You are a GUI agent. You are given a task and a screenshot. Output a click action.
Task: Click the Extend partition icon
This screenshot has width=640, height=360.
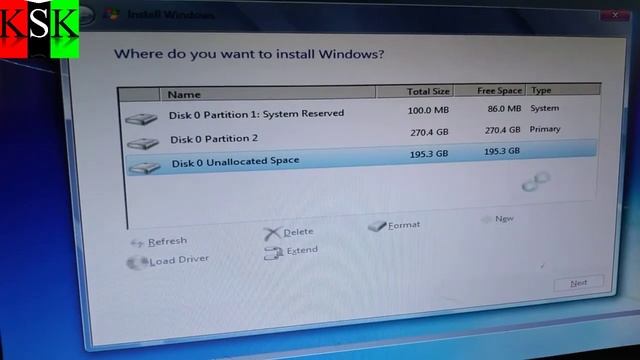pyautogui.click(x=273, y=253)
